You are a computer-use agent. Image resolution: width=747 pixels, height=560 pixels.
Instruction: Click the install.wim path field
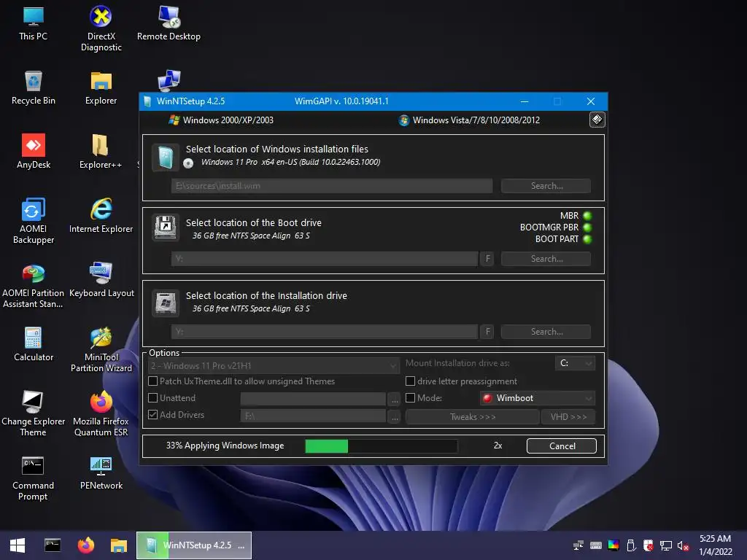332,186
